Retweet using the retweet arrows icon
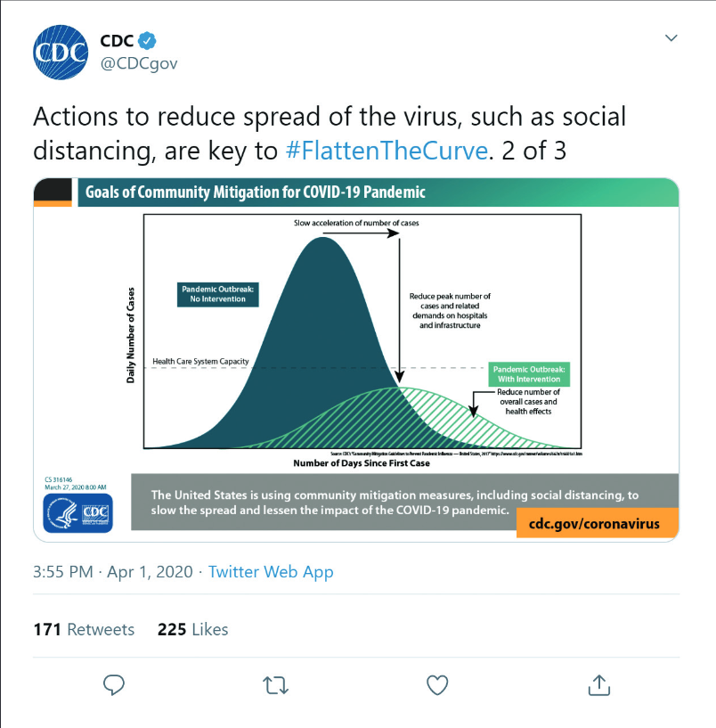 (276, 685)
